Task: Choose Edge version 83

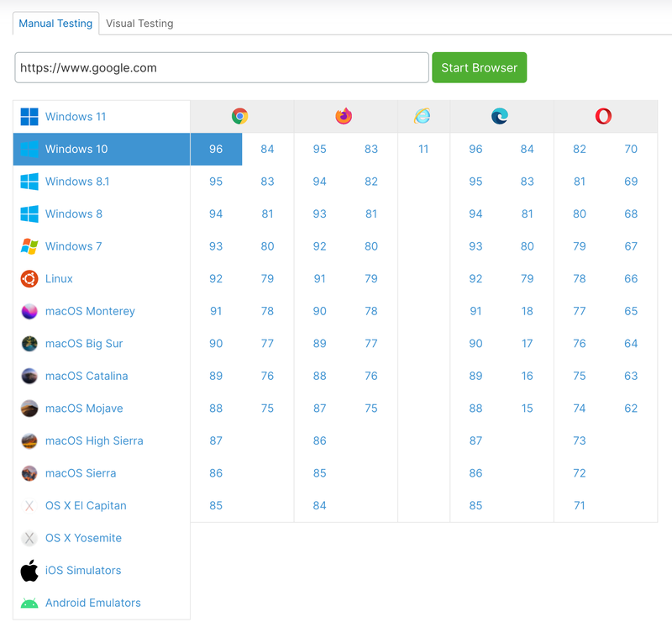Action: coord(528,182)
